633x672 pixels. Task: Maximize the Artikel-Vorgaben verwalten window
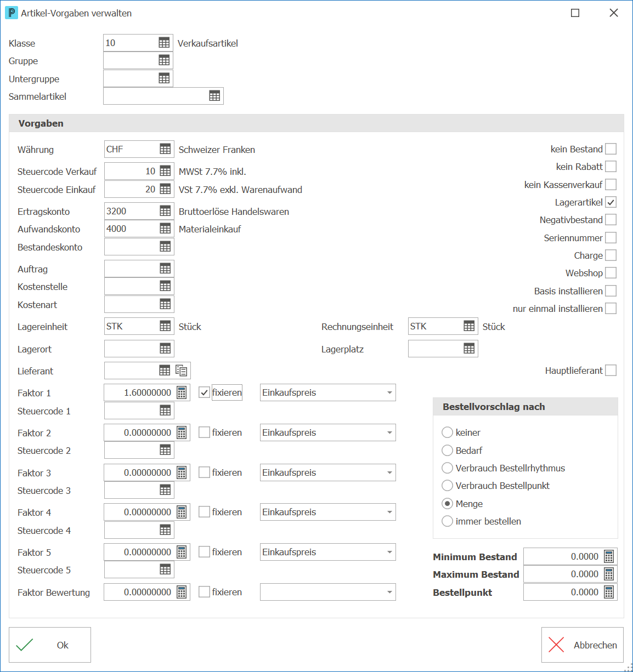[x=575, y=13]
